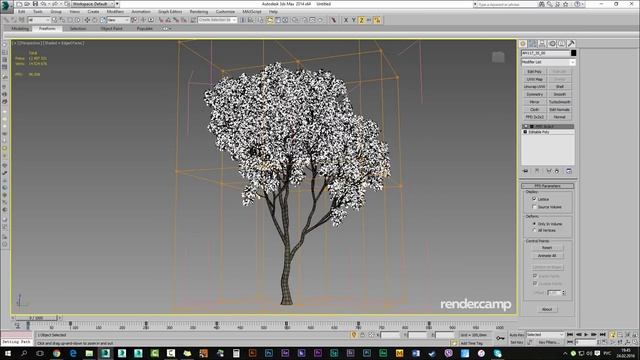Toggle the Lattice display checkbox
640x360 pixels.
tap(534, 199)
